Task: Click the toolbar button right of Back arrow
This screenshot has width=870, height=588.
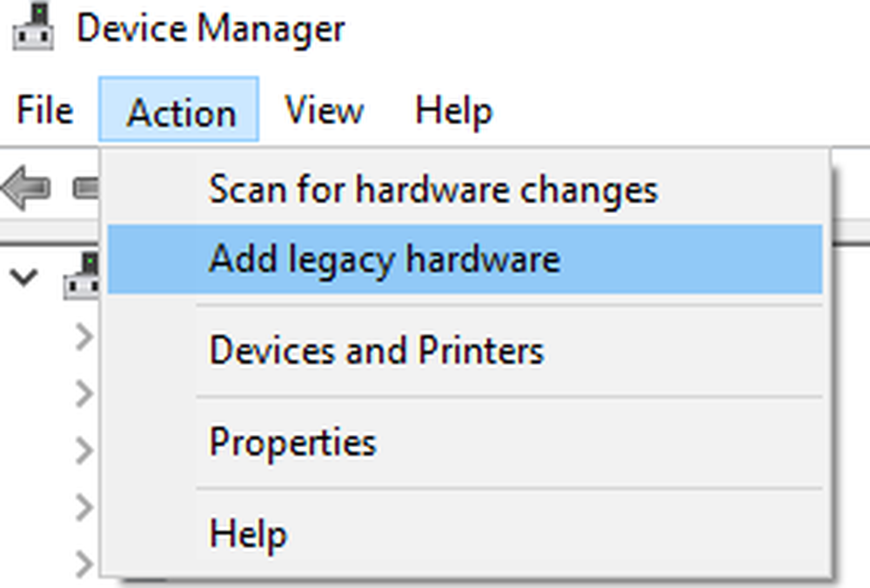Action: (x=85, y=187)
